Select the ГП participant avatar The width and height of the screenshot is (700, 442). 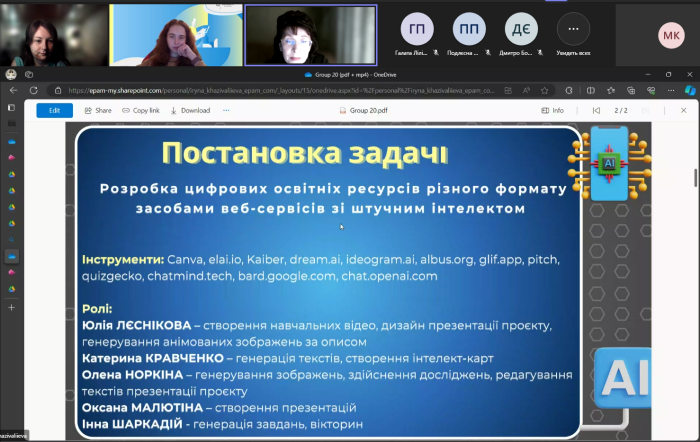tap(417, 30)
